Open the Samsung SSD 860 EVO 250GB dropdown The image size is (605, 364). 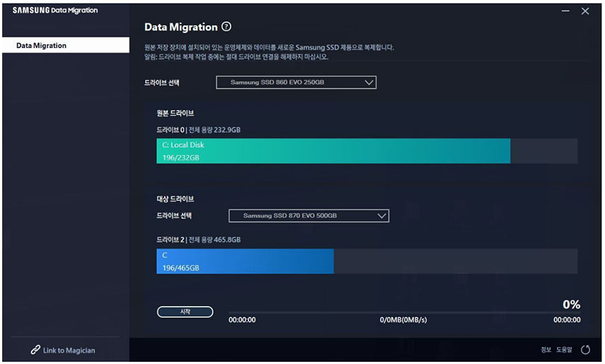pyautogui.click(x=296, y=83)
